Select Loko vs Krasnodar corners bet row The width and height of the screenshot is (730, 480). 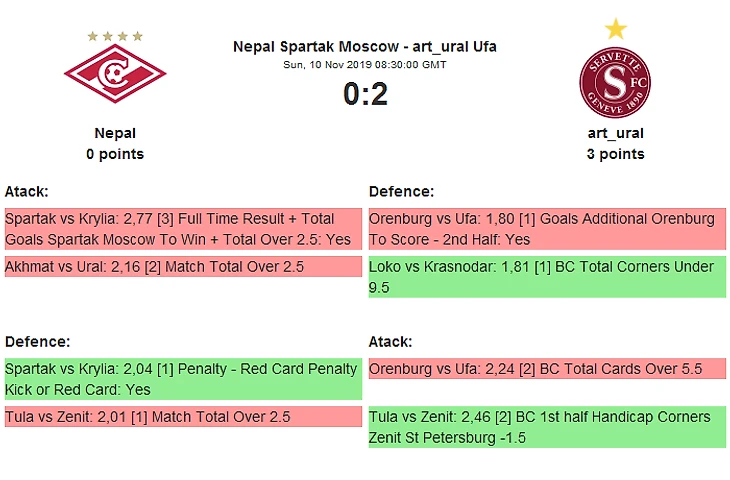point(546,277)
